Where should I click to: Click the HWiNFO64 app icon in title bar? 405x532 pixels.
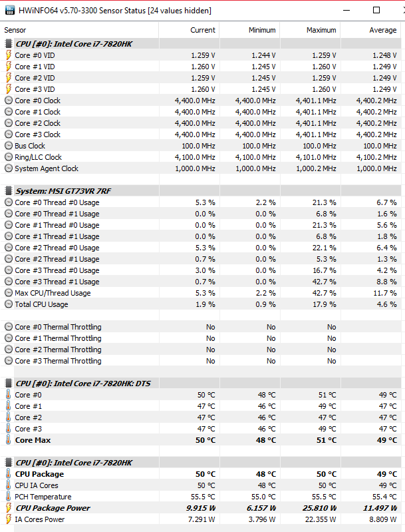tap(9, 11)
